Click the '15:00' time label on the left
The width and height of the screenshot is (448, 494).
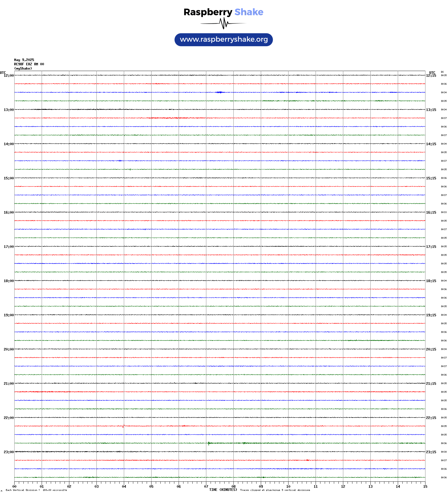(x=9, y=178)
